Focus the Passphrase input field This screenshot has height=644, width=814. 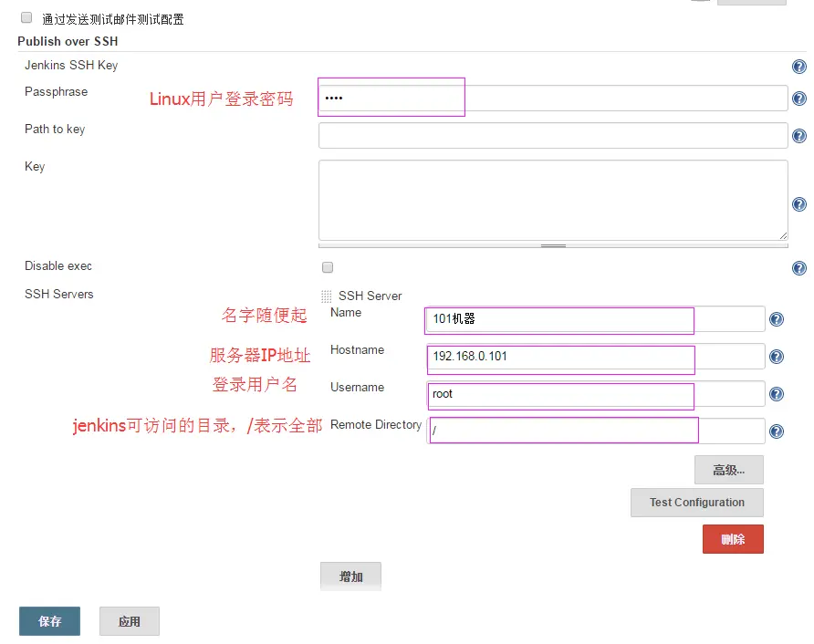(x=553, y=99)
